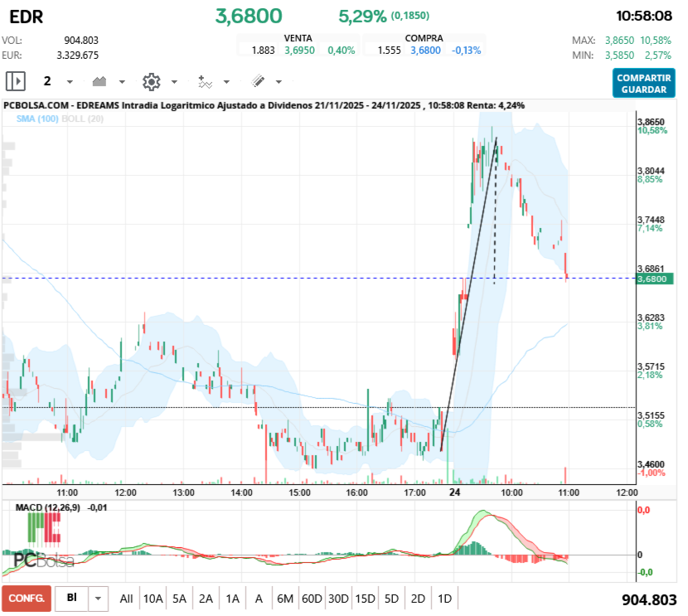This screenshot has height=616, width=688.
Task: Select the drawing pencil tool icon
Action: coord(255,80)
